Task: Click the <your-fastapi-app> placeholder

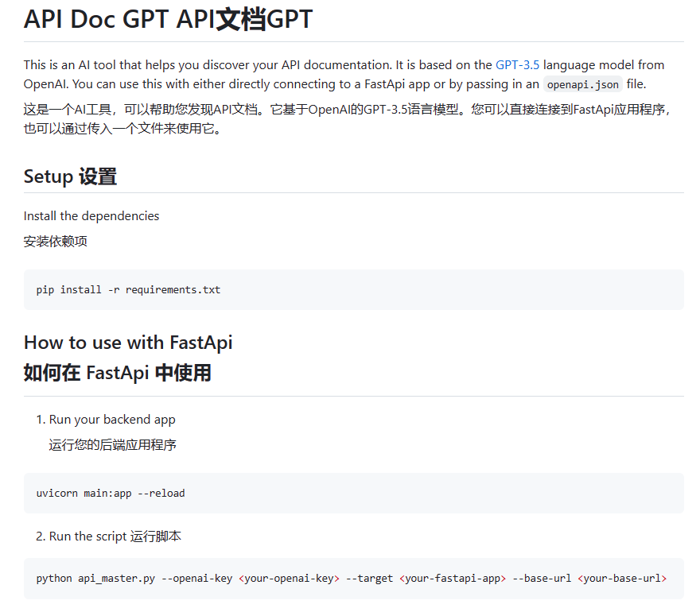Action: 453,579
